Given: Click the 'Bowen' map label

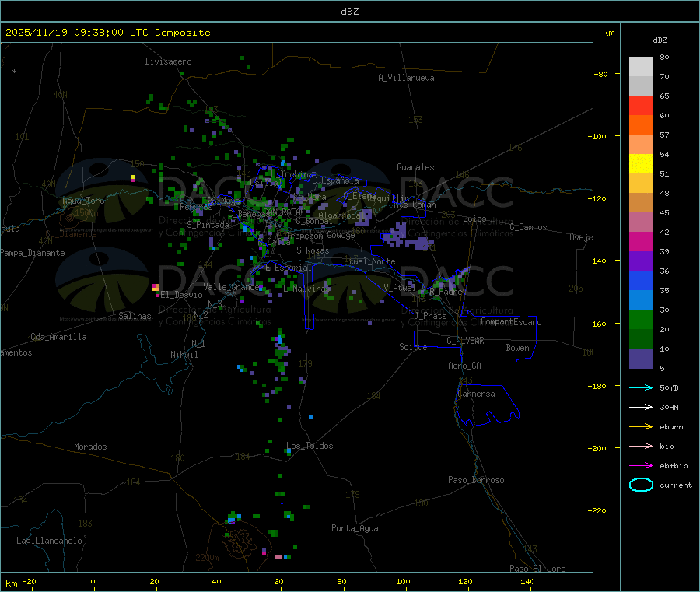Looking at the screenshot, I should pos(517,348).
